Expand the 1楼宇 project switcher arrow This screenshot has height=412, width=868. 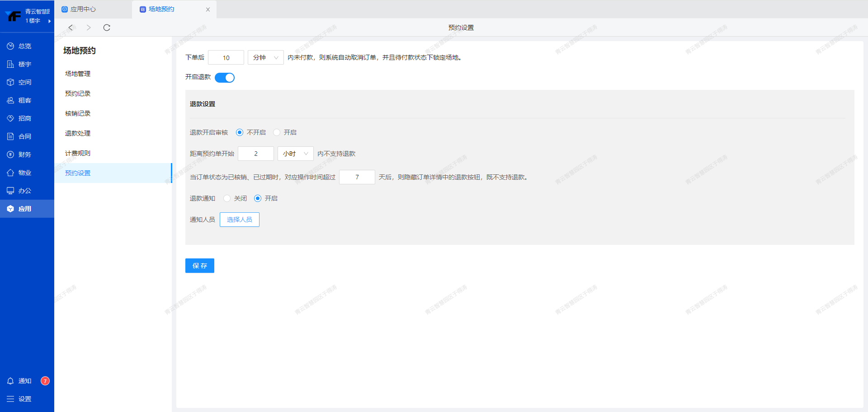coord(49,21)
